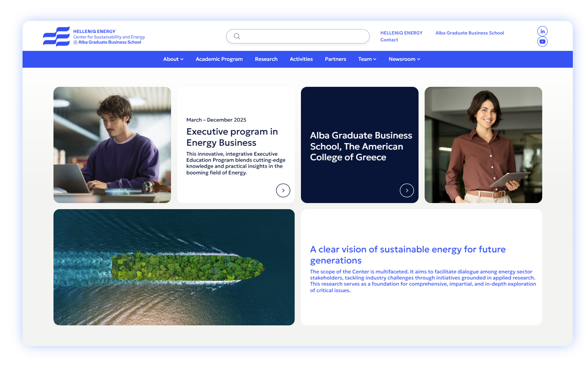Image resolution: width=588 pixels, height=369 pixels.
Task: Click the HELLENiQ ENERGY wave logo
Action: [56, 36]
